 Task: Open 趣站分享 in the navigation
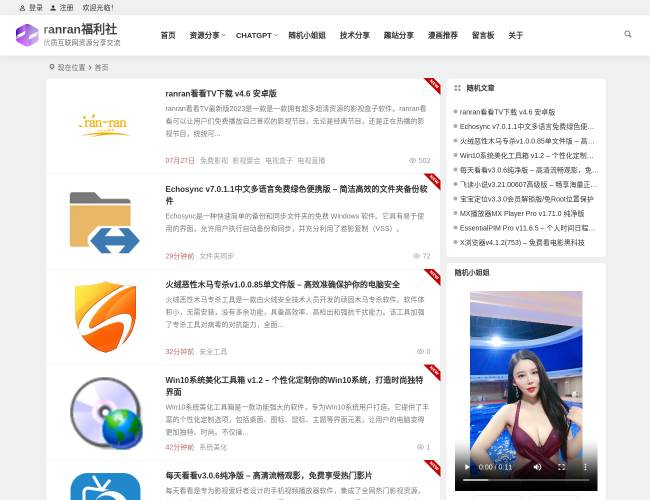[399, 35]
